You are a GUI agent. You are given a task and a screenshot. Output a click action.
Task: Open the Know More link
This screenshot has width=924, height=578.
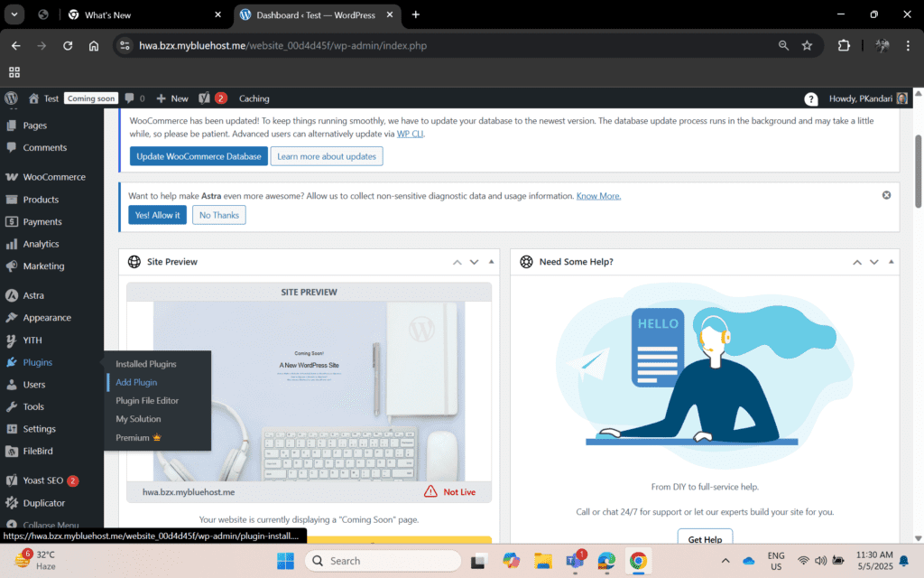[x=598, y=196]
